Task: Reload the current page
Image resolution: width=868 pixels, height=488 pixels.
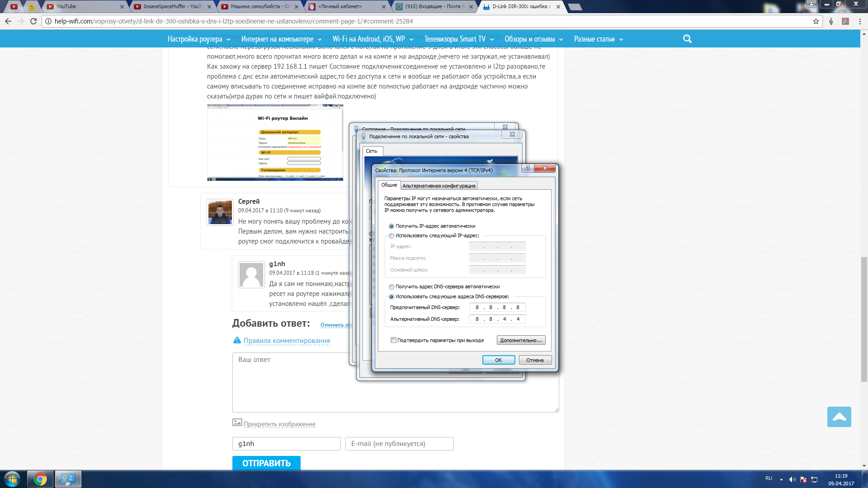Action: click(x=33, y=21)
